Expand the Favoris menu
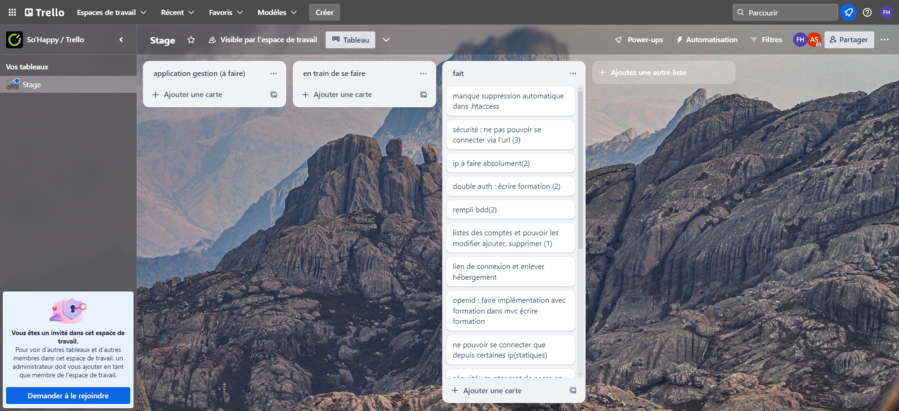The height and width of the screenshot is (411, 899). (226, 12)
